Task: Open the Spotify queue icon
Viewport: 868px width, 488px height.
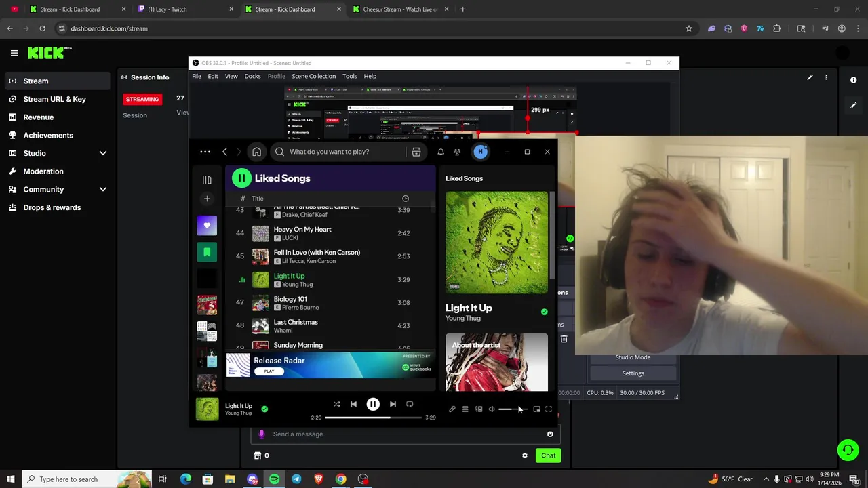Action: [465, 409]
